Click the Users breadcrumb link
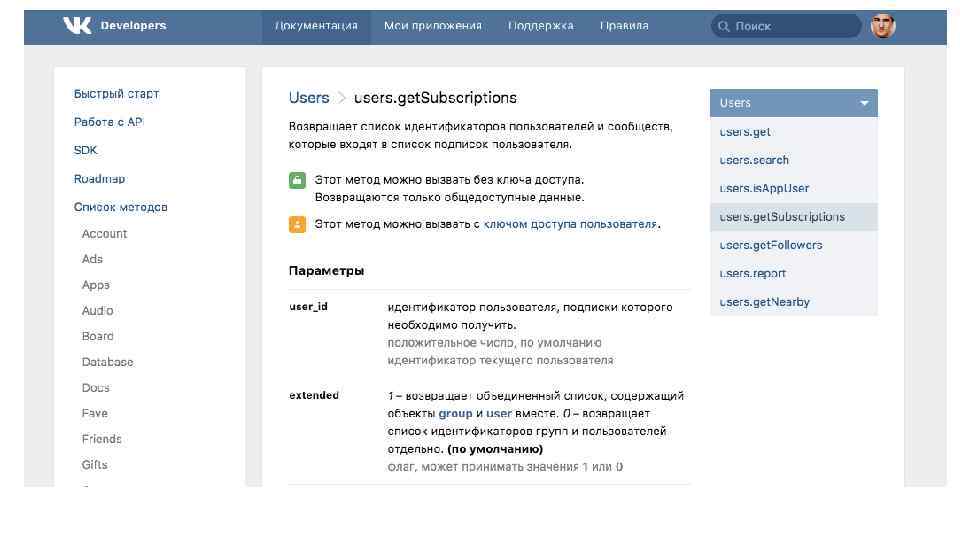This screenshot has height=540, width=960. tap(309, 98)
